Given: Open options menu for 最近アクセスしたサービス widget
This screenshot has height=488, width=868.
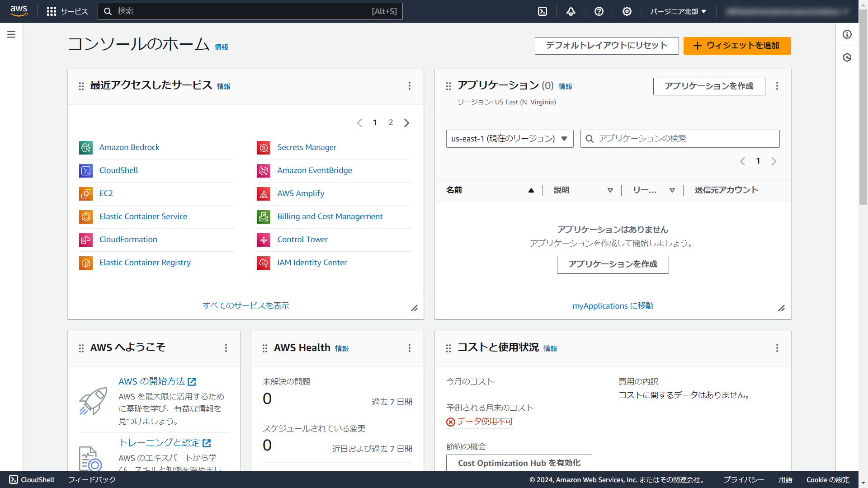Looking at the screenshot, I should click(x=410, y=86).
